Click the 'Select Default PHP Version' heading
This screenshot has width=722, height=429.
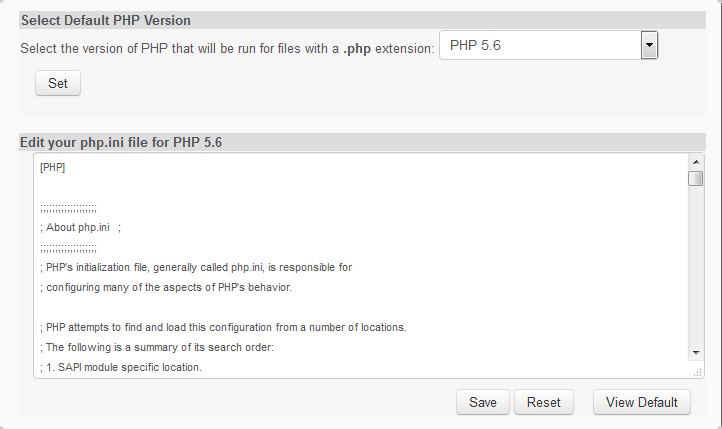point(106,20)
